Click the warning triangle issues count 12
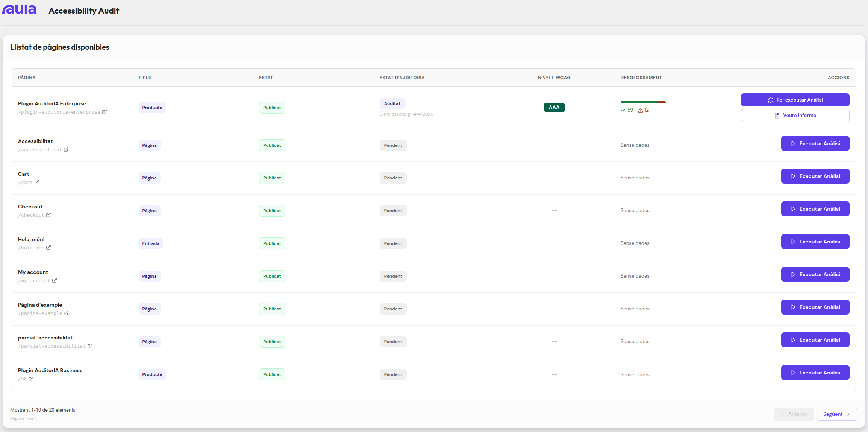868x432 pixels. coord(644,110)
